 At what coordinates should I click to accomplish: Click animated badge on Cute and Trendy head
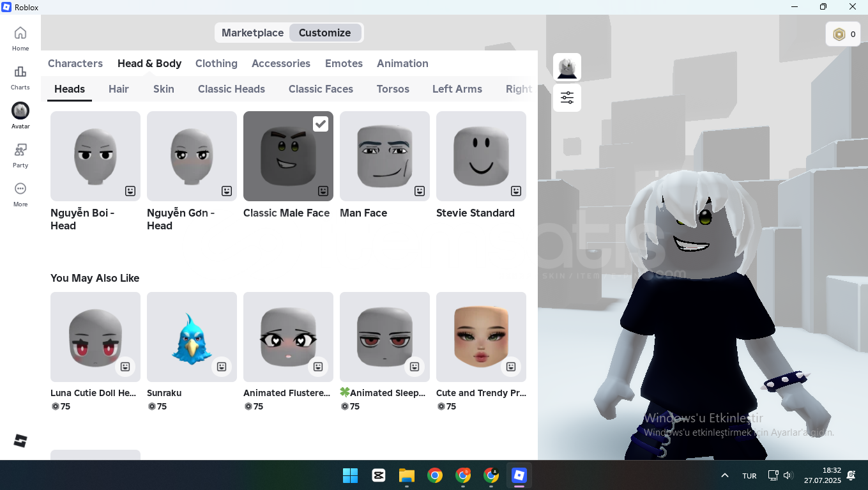pos(511,367)
